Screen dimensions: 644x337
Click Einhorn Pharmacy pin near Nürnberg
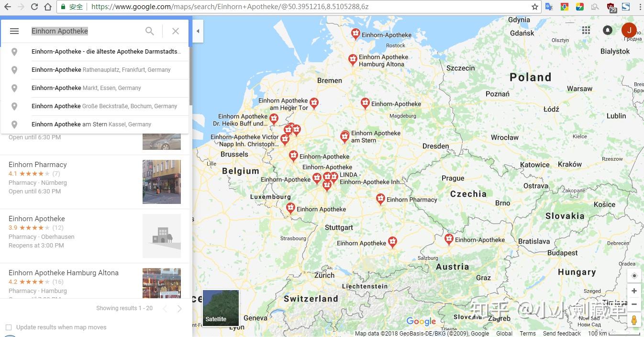pos(380,199)
